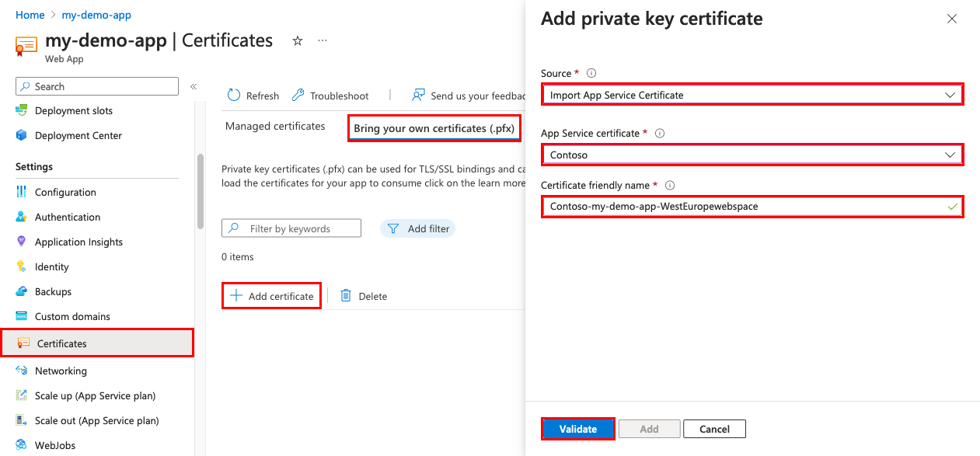Screen dimensions: 980x456
Task: Open Application Insights in the sidebar
Action: (x=79, y=242)
